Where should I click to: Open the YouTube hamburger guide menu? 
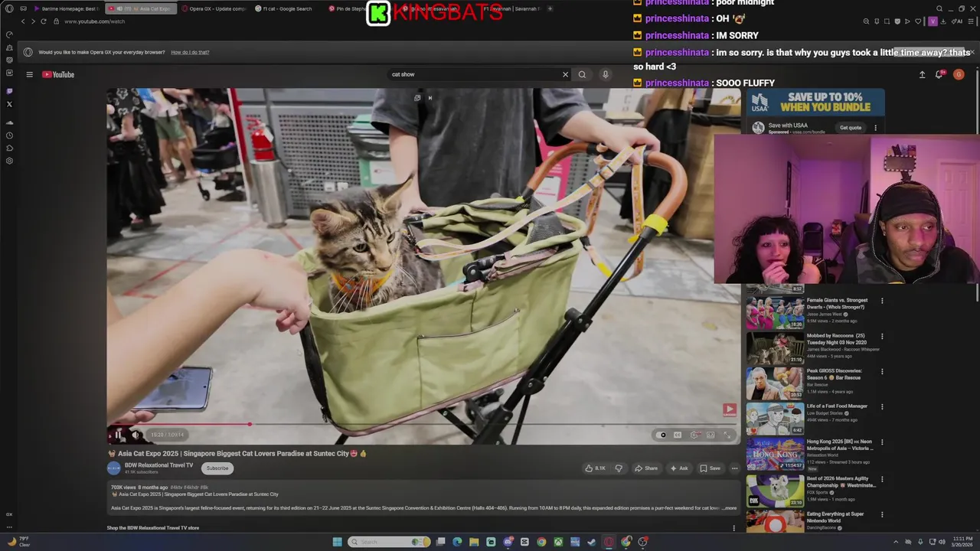(29, 74)
